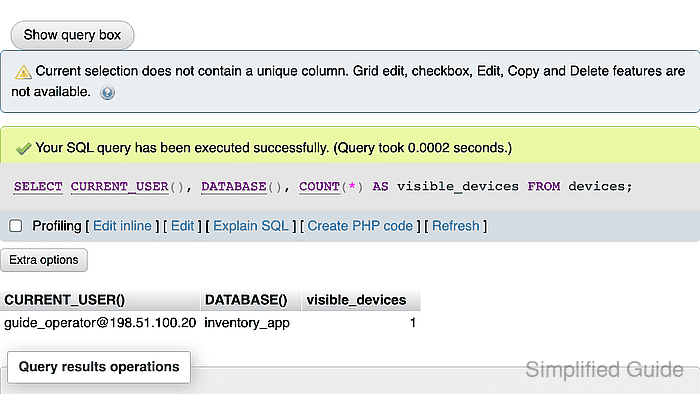Click the SELECT keyword in the query
This screenshot has height=394, width=700.
pyautogui.click(x=38, y=187)
